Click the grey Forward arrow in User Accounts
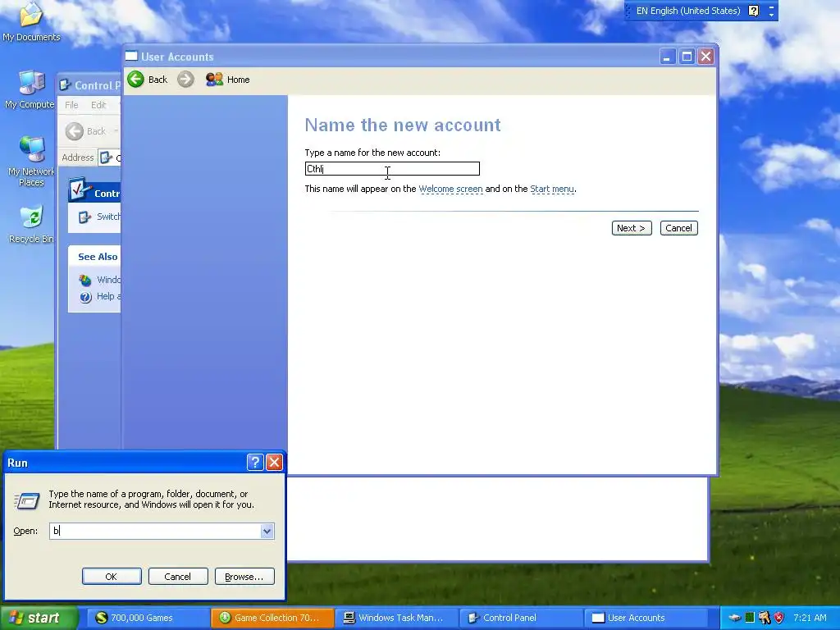Viewport: 840px width, 630px height. [185, 80]
